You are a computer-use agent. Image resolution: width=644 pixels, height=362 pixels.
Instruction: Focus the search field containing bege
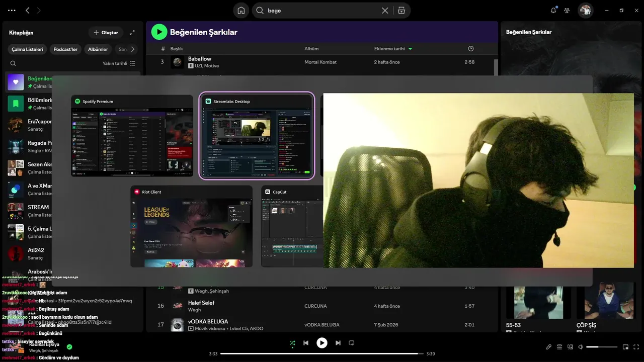tap(322, 11)
